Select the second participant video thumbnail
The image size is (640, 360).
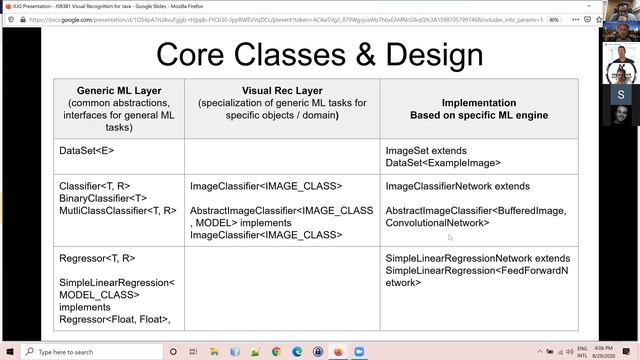pyautogui.click(x=621, y=31)
